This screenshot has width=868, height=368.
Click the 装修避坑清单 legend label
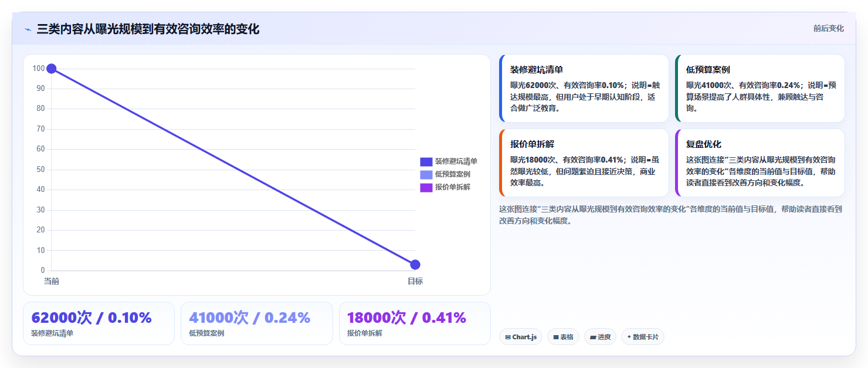click(x=456, y=161)
